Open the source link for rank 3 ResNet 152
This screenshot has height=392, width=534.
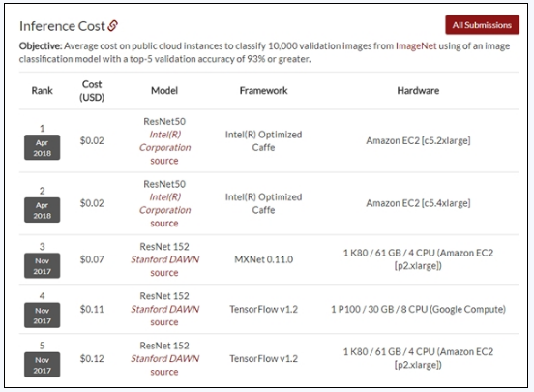point(164,273)
